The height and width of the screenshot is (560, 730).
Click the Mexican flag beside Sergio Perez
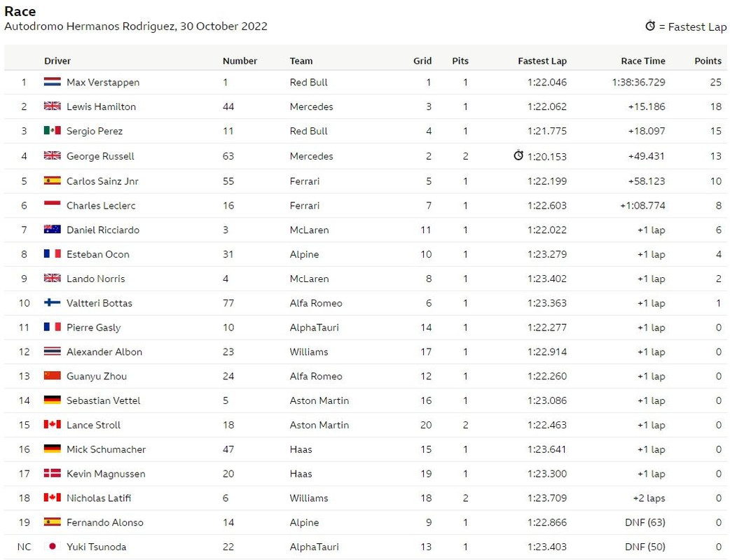click(52, 131)
